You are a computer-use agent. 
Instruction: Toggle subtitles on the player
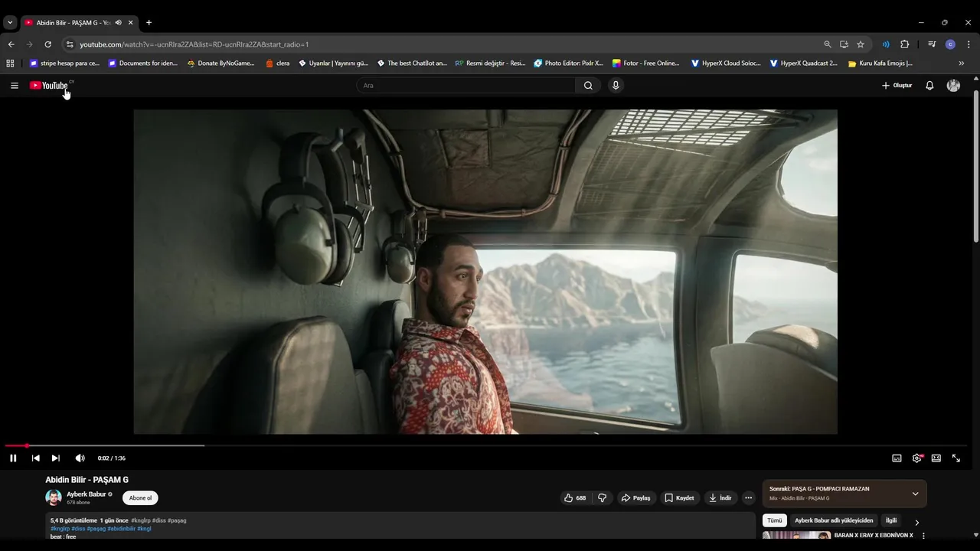point(897,458)
